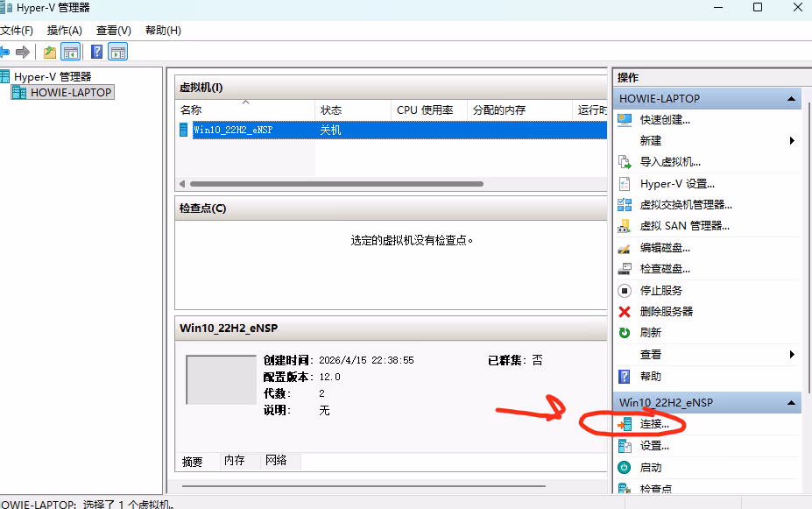Image resolution: width=812 pixels, height=509 pixels.
Task: Expand the View (查看) submenu in Actions pane
Action: tap(792, 355)
